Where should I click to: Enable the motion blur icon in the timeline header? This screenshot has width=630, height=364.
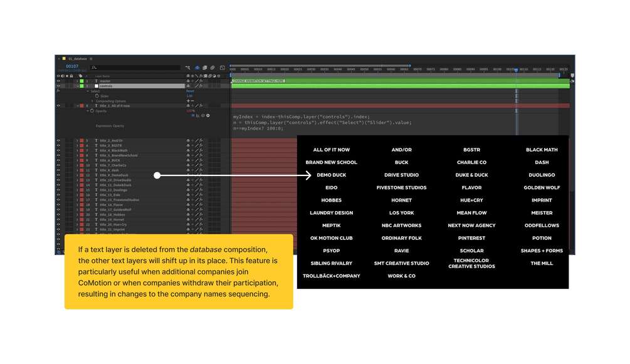click(x=213, y=68)
